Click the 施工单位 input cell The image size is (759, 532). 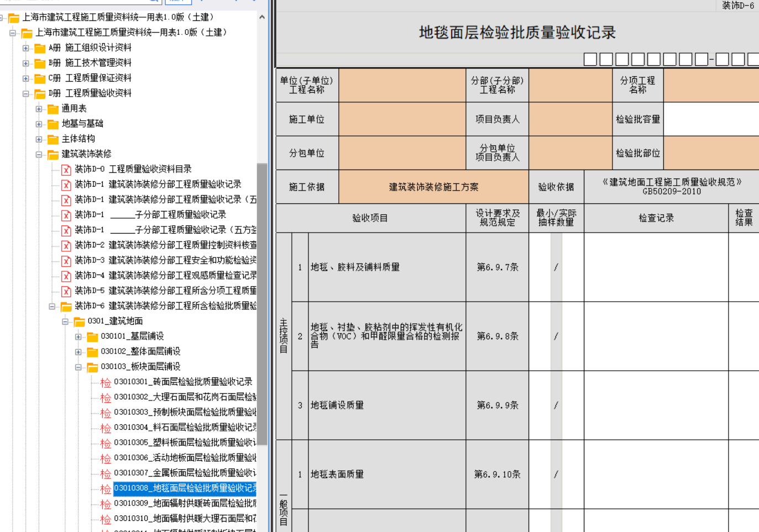coord(402,119)
